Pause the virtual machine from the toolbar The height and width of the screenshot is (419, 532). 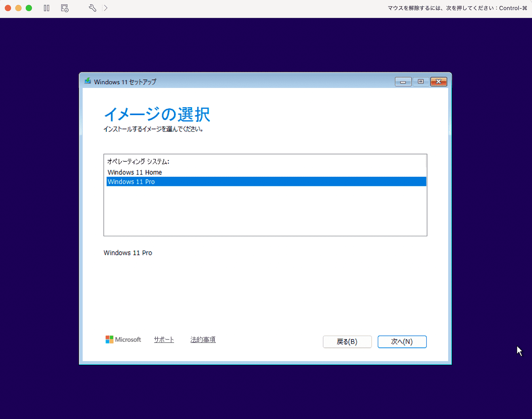(x=47, y=8)
